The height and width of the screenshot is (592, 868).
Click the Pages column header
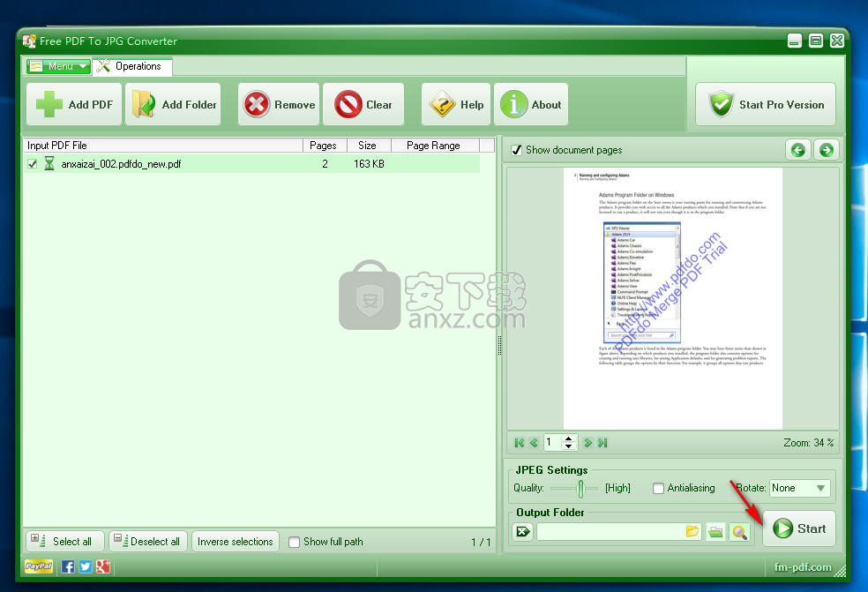[325, 145]
